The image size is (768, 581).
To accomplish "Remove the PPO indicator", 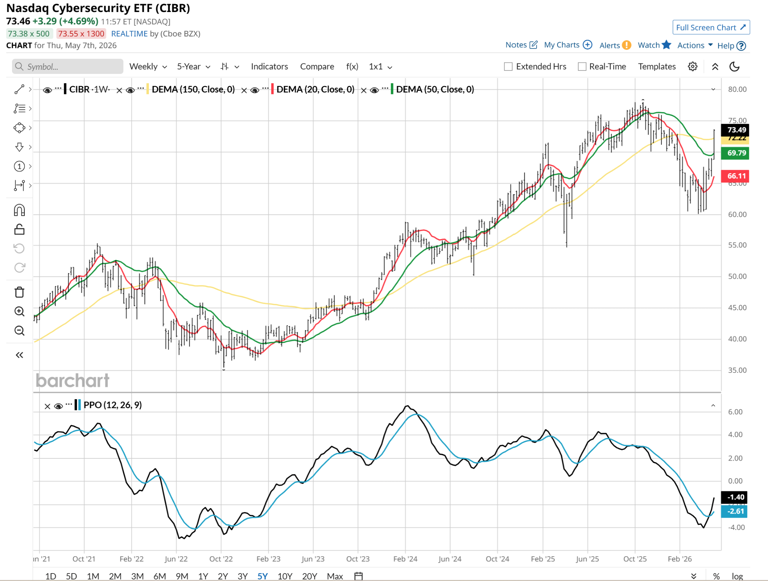I will [x=47, y=406].
